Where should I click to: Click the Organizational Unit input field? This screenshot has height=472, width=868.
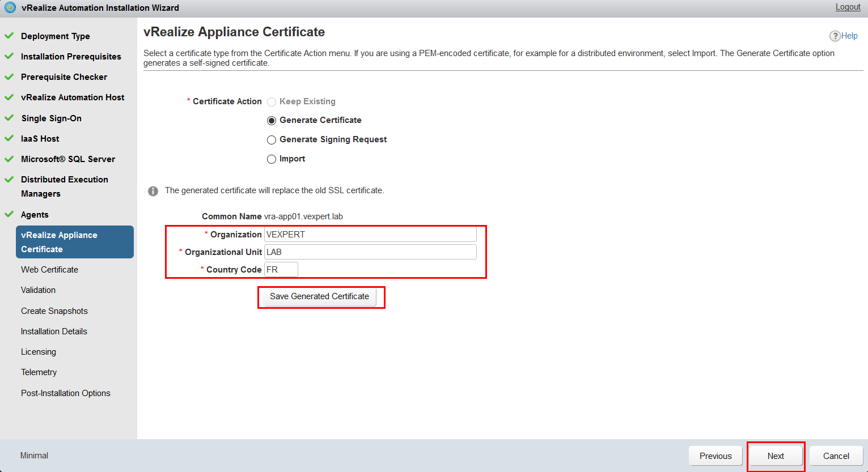pyautogui.click(x=370, y=252)
